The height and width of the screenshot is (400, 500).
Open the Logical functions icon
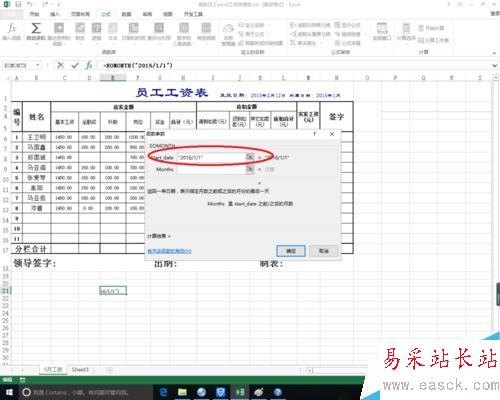(x=96, y=28)
